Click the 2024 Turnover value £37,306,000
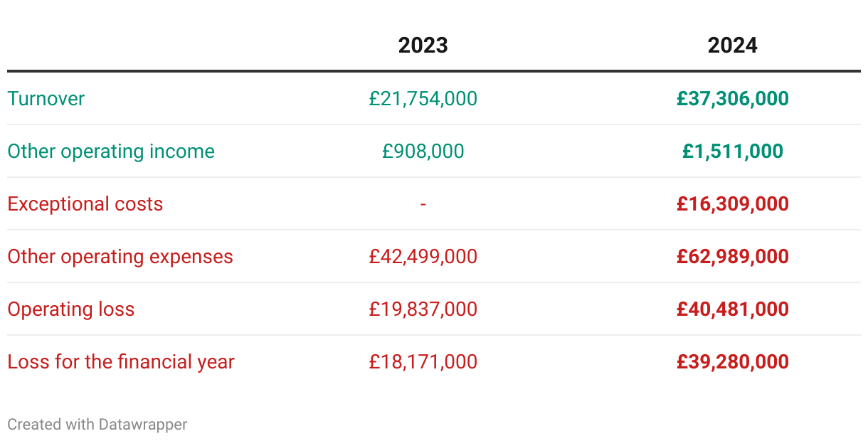868x441 pixels. [x=732, y=98]
